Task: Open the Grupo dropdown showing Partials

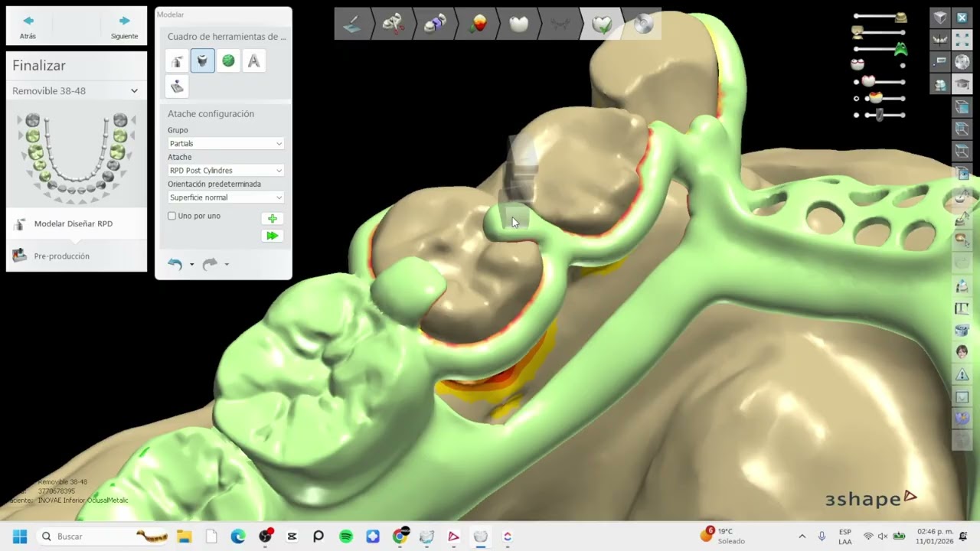Action: click(x=226, y=143)
